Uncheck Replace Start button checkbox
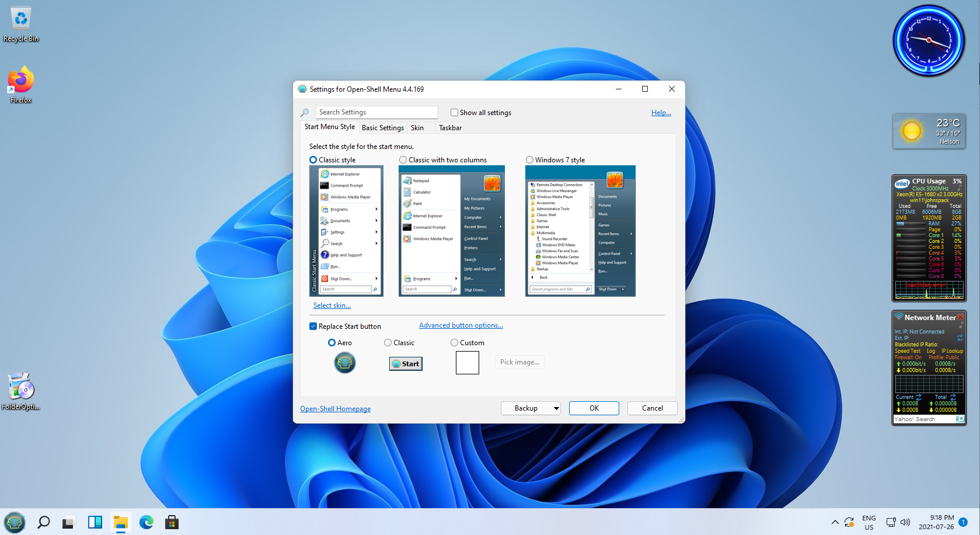980x535 pixels. (313, 326)
